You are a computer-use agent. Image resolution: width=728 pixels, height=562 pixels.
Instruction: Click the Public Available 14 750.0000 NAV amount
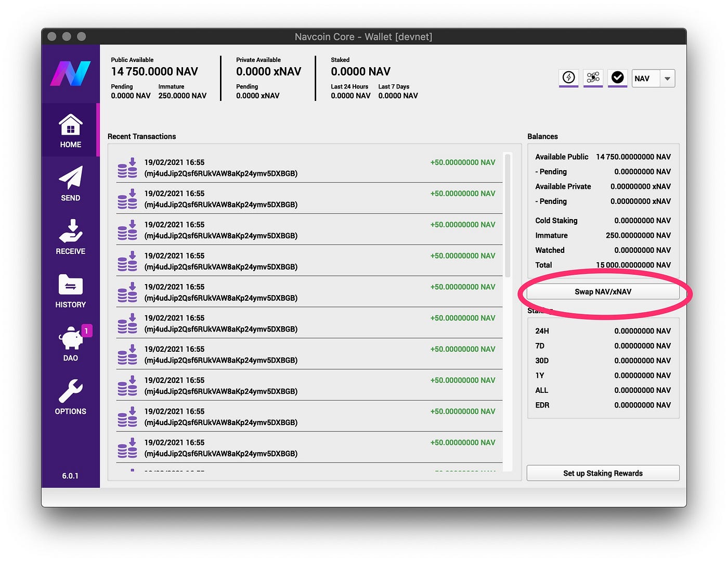click(x=154, y=71)
